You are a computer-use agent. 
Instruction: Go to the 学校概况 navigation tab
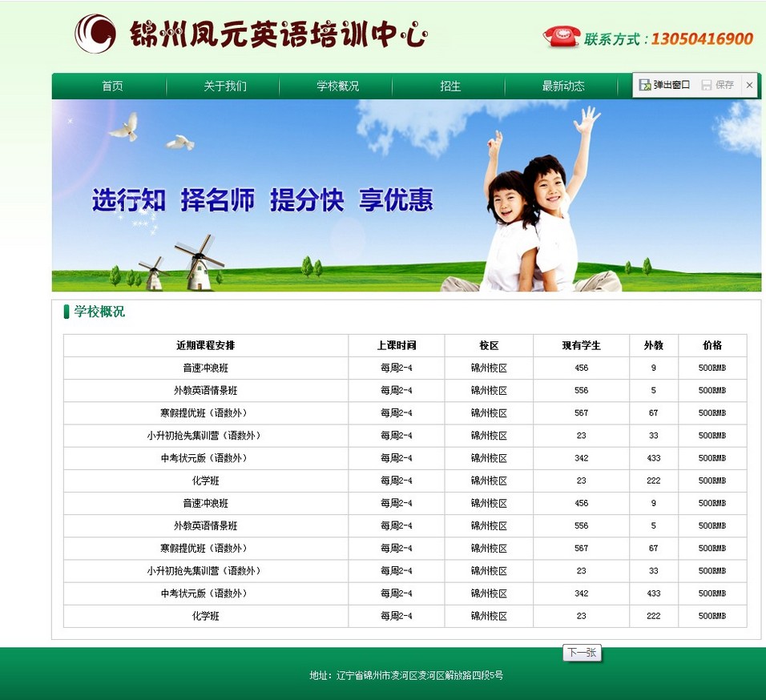337,86
